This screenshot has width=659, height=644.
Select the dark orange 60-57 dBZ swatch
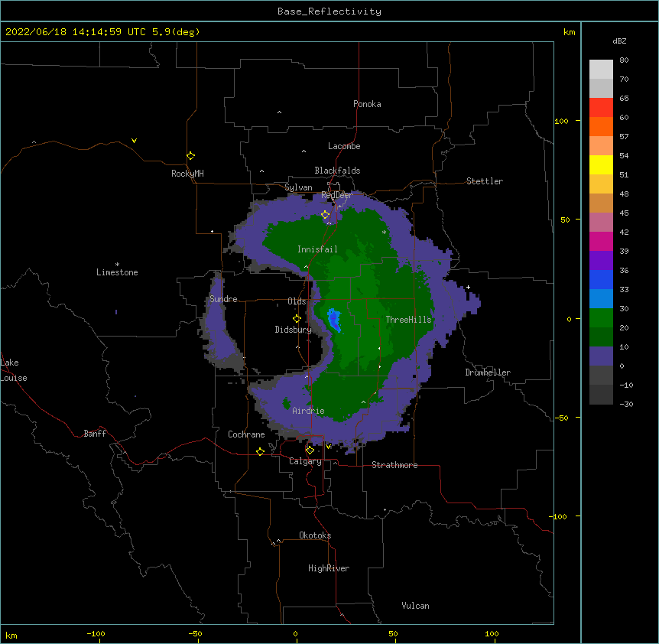[601, 126]
